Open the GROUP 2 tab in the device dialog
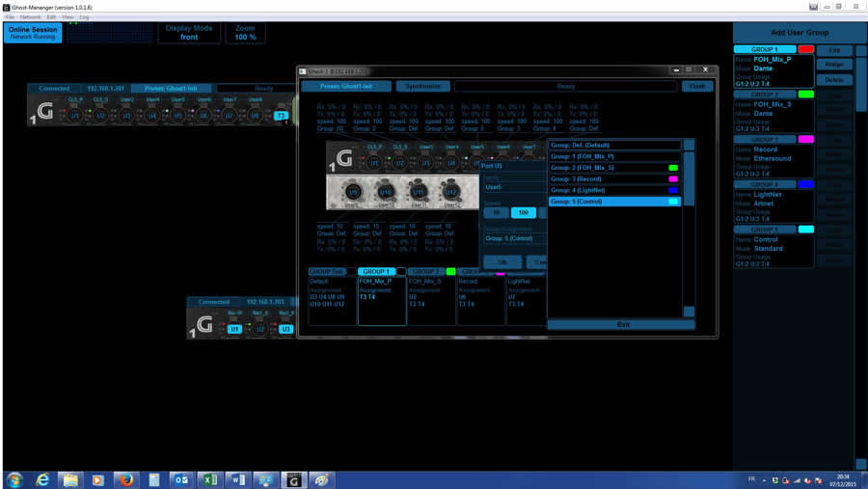Image resolution: width=868 pixels, height=489 pixels. (425, 272)
